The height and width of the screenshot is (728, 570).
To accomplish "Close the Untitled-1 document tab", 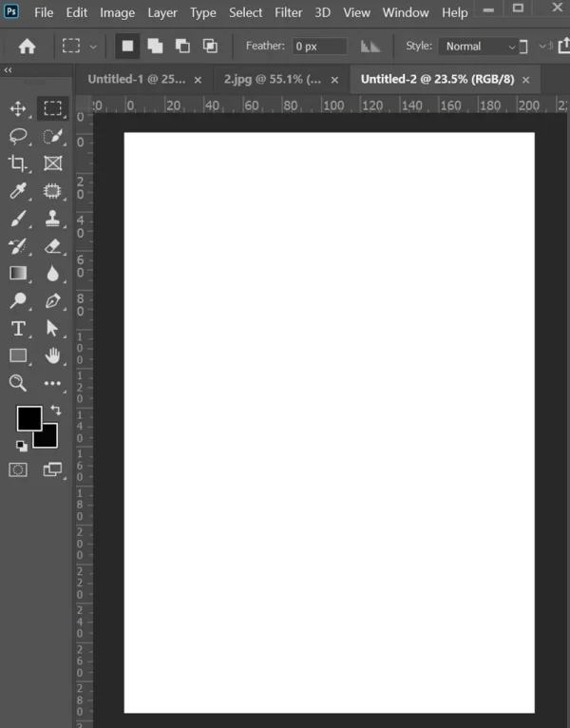I will pyautogui.click(x=198, y=80).
